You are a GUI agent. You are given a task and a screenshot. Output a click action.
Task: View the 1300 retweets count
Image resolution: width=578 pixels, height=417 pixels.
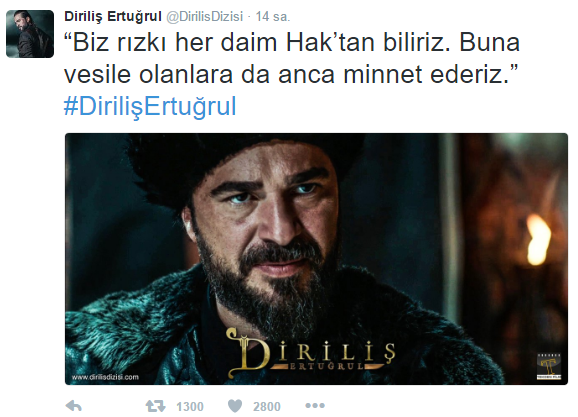[190, 406]
